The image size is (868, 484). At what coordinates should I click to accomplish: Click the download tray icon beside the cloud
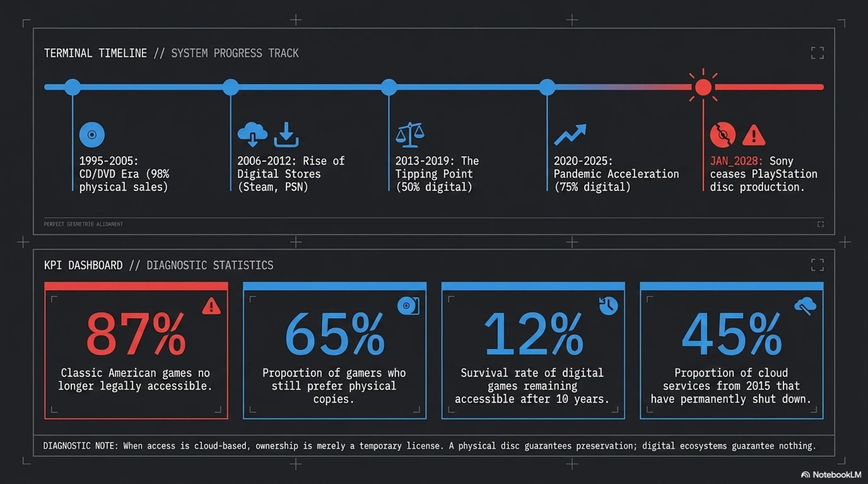(286, 135)
